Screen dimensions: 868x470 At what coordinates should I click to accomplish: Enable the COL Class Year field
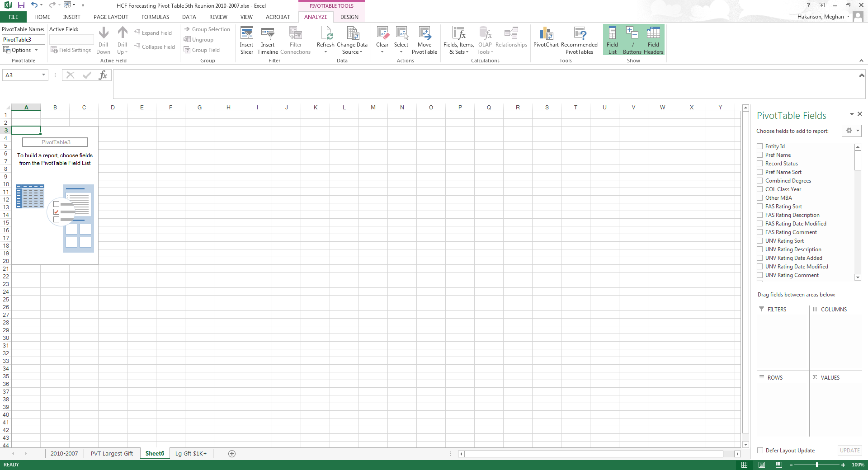(760, 189)
